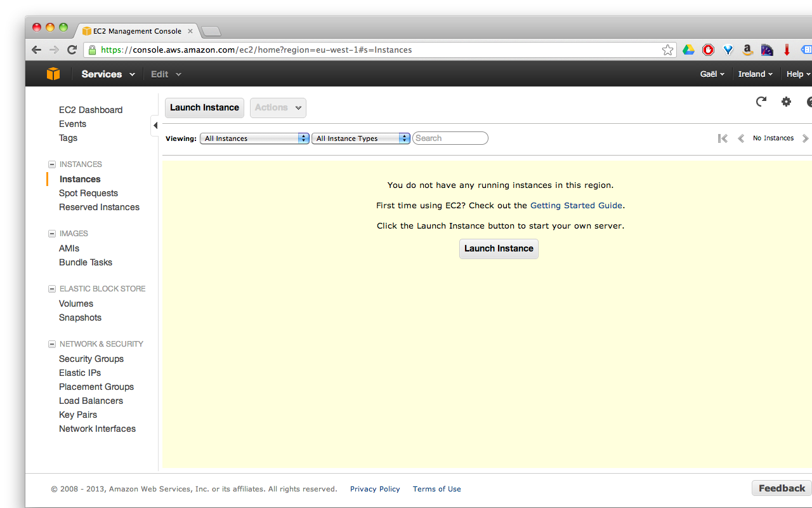Click the AdBlock stop-sign extension icon
Screen dimensions: 812x508
(x=709, y=49)
